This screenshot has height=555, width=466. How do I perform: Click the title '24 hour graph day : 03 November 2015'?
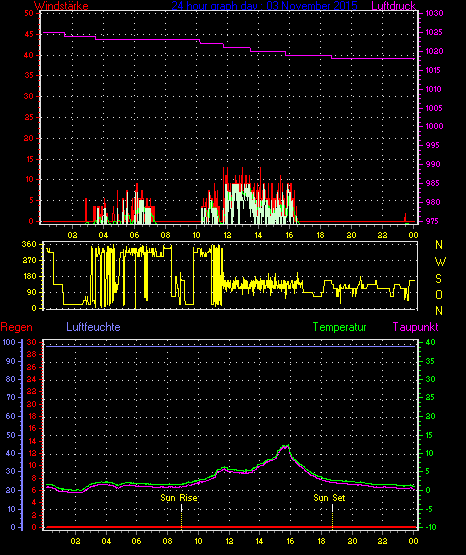tap(264, 6)
